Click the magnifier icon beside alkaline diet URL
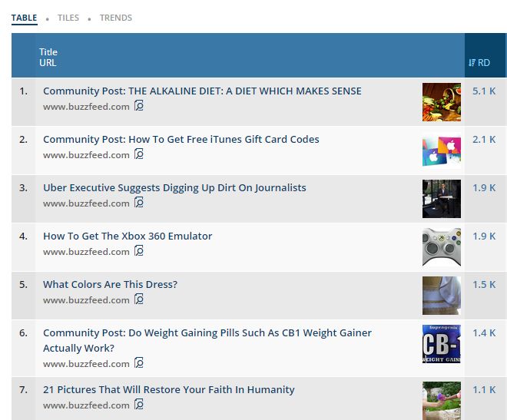The width and height of the screenshot is (507, 420). point(139,107)
